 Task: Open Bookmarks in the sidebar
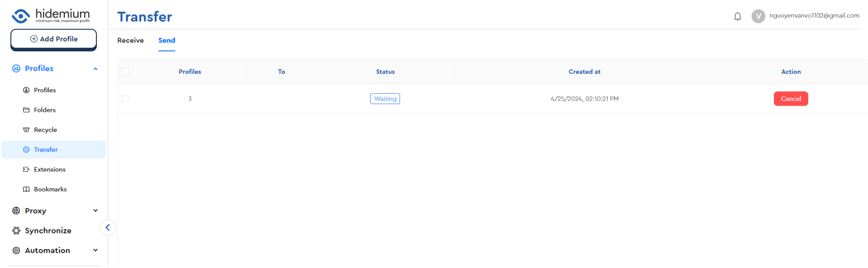pyautogui.click(x=50, y=189)
